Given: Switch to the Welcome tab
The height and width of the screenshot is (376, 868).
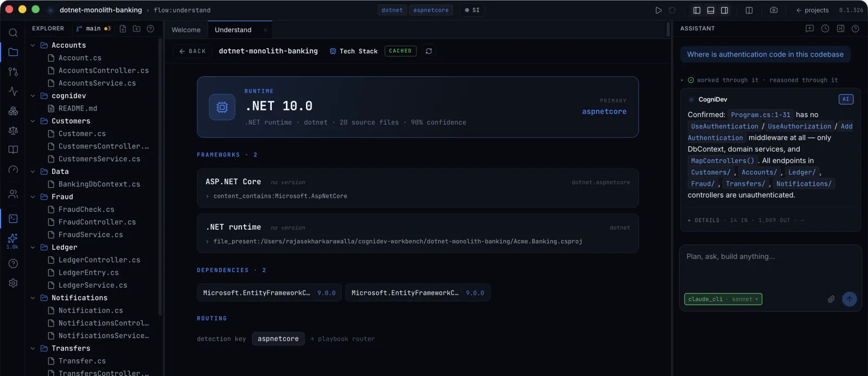Looking at the screenshot, I should click(186, 30).
